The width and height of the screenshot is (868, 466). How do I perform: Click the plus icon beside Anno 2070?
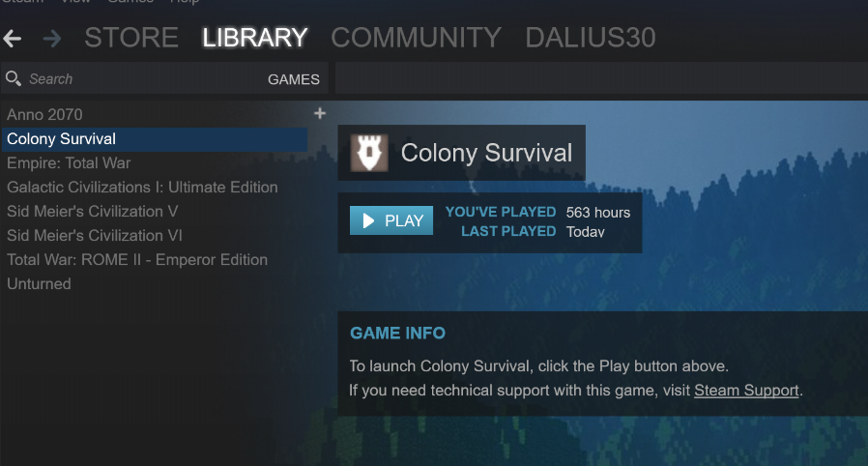(x=319, y=113)
